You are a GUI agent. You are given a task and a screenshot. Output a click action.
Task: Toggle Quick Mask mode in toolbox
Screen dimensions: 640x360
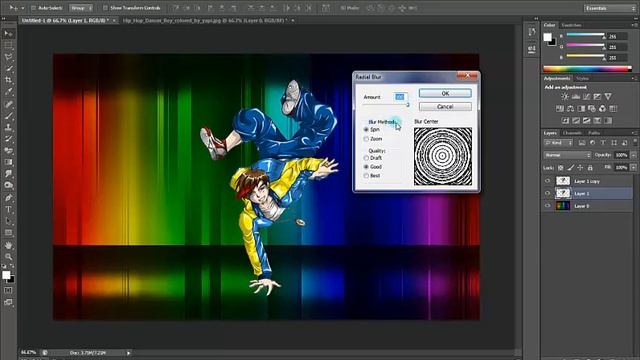click(8, 291)
